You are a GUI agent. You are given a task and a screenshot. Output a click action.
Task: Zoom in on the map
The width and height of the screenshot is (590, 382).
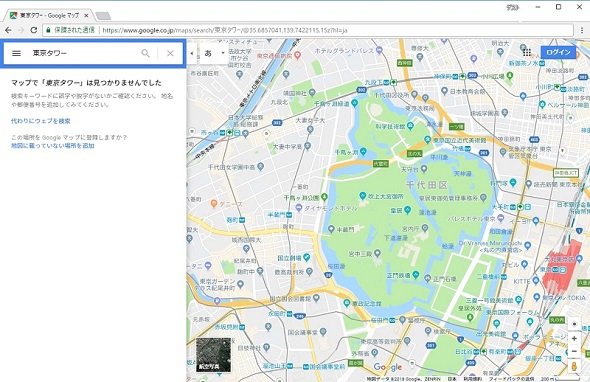click(x=574, y=339)
